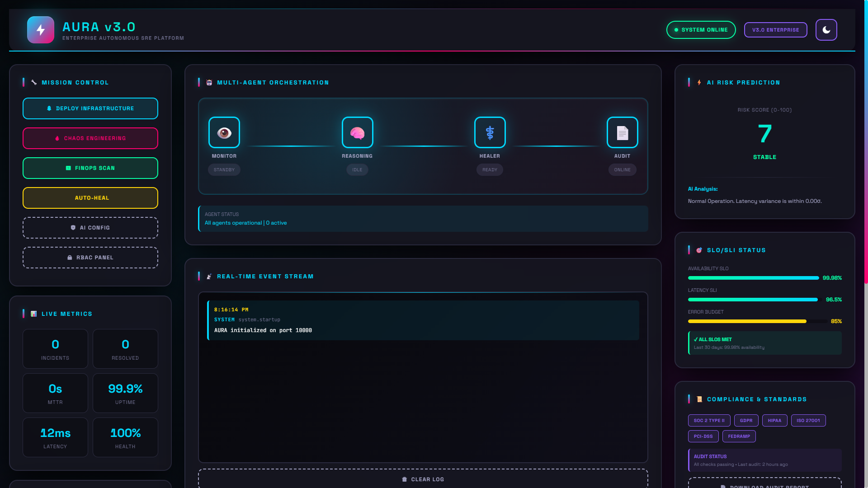
Task: Toggle dark mode moon button
Action: [x=826, y=30]
